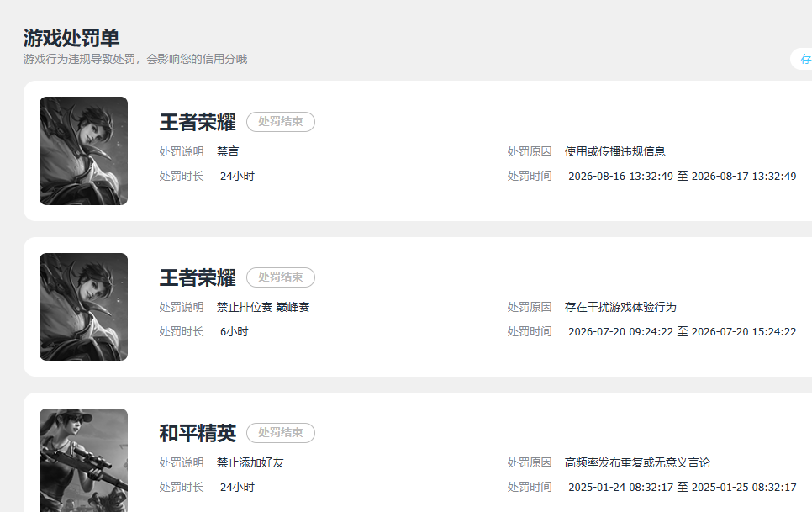Click the 和平精英 game title
This screenshot has width=812, height=512.
[x=198, y=433]
